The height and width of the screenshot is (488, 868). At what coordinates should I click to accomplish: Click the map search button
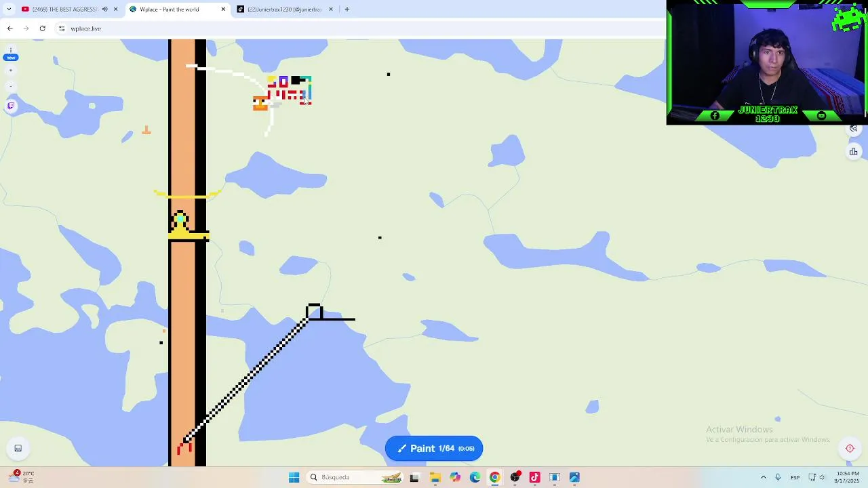854,129
